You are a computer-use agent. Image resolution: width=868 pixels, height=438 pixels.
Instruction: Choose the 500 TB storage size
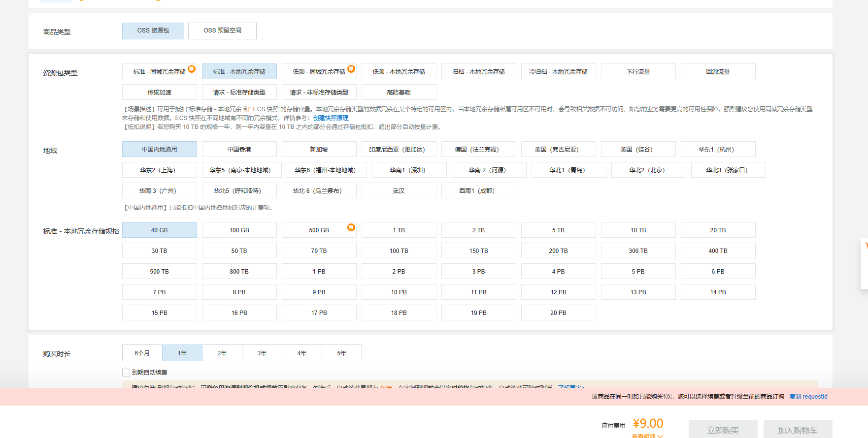coord(160,272)
